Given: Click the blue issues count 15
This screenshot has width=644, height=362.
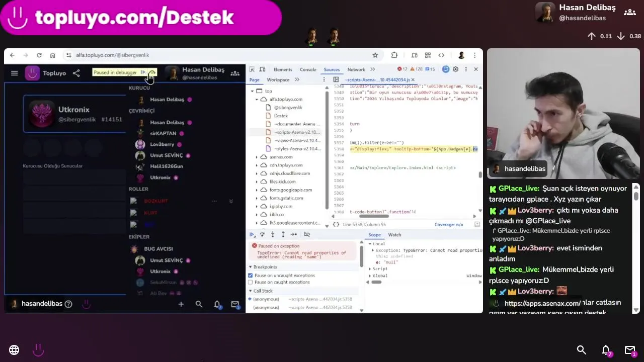Looking at the screenshot, I should tap(430, 69).
